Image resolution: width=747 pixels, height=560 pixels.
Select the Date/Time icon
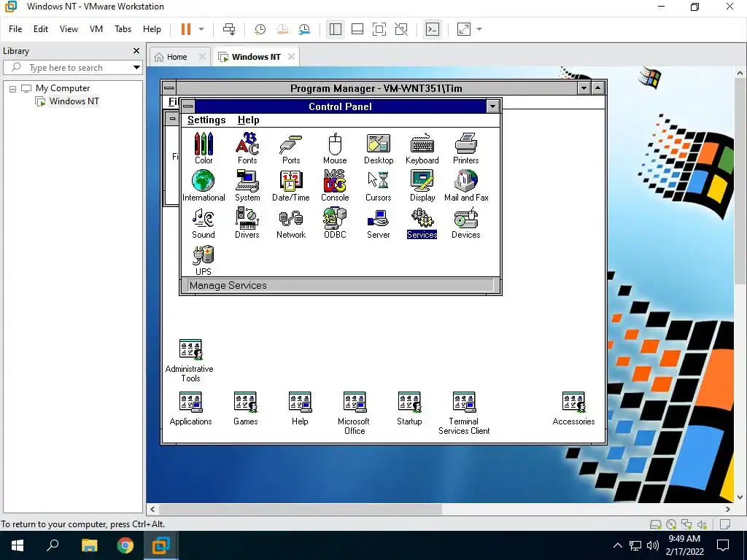coord(291,185)
